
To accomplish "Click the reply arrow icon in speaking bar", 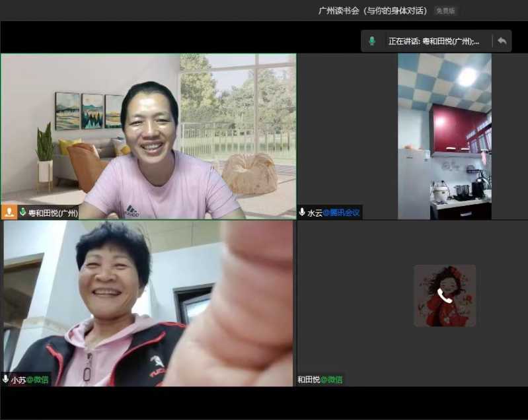I will click(x=502, y=41).
